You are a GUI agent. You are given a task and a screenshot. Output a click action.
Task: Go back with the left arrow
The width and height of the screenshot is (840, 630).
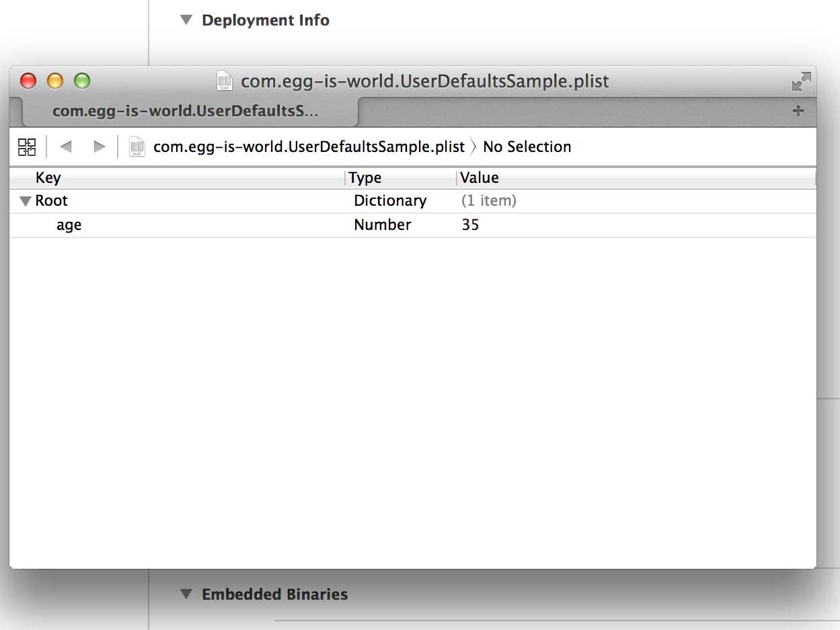pyautogui.click(x=65, y=147)
